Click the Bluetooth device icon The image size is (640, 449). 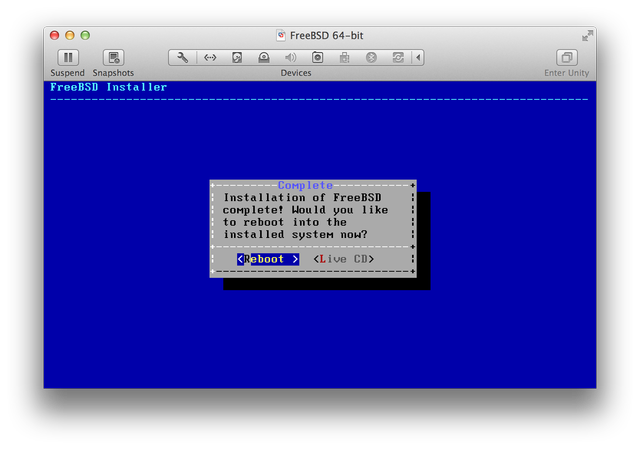371,58
